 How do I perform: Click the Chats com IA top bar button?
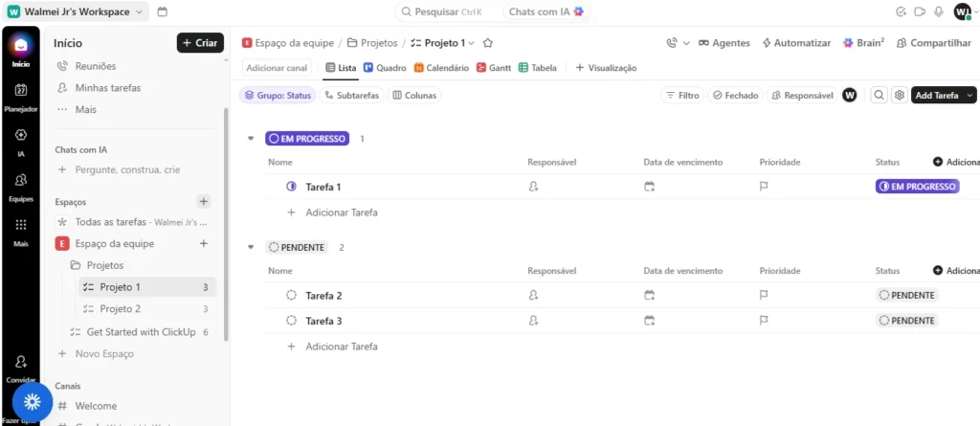pos(546,11)
